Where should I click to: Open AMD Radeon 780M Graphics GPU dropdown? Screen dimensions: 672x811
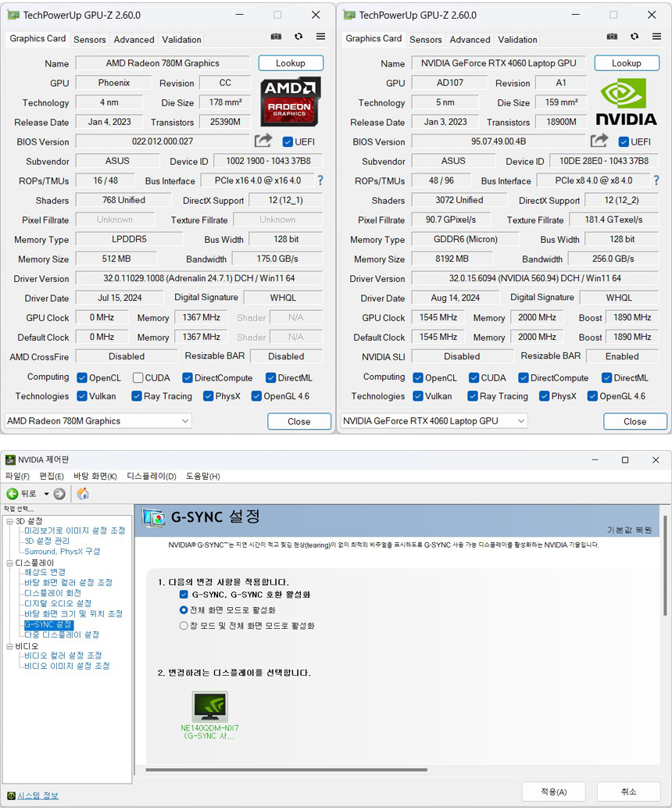tap(98, 421)
